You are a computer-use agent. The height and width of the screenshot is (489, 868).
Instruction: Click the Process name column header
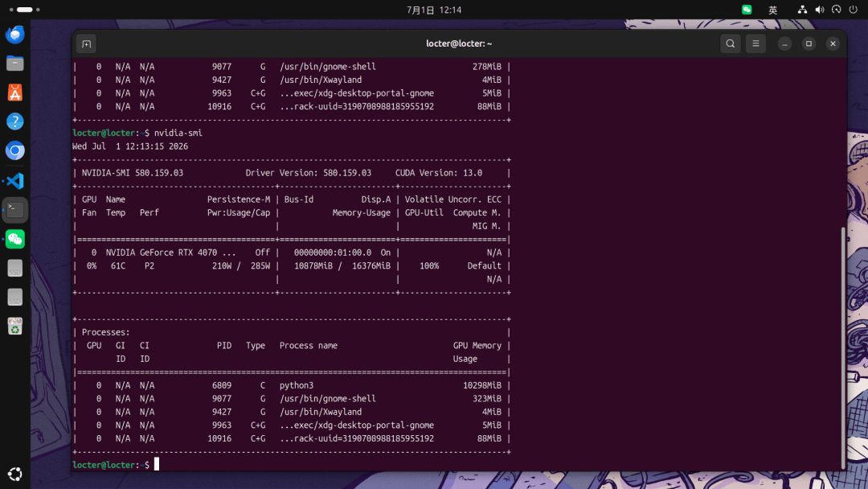[x=309, y=346]
